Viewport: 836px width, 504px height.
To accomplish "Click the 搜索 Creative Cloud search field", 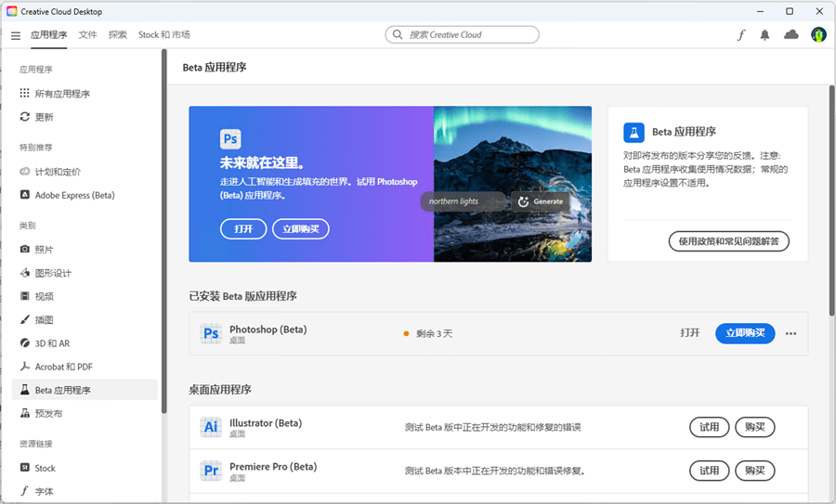I will (462, 34).
